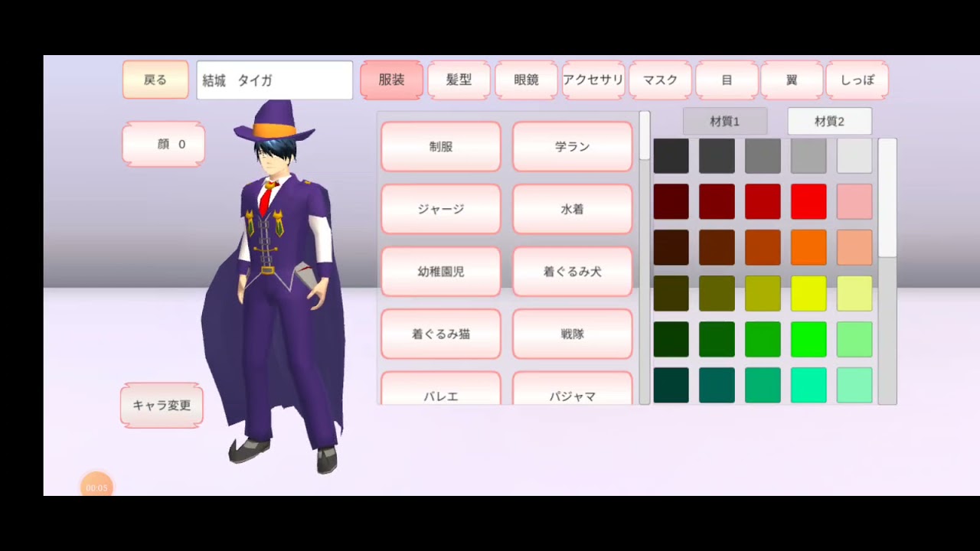980x551 pixels.
Task: Choose the 学ラン outfit
Action: point(573,146)
